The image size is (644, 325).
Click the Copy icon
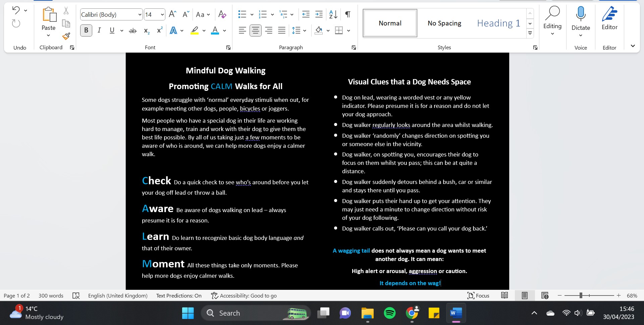point(66,23)
